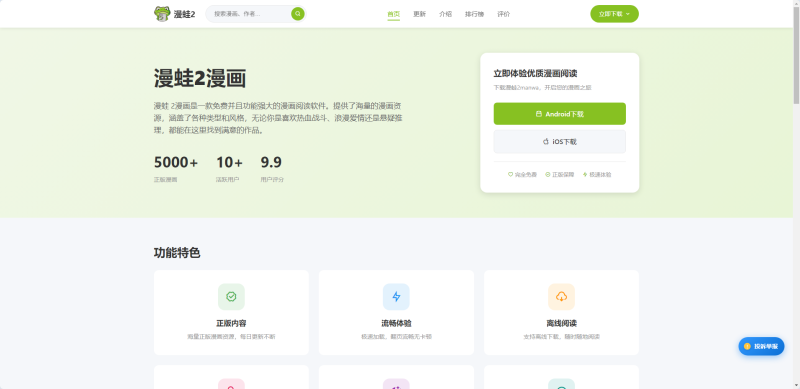Click the 9.9 user rating value
Screen dimensions: 800x389
click(271, 162)
